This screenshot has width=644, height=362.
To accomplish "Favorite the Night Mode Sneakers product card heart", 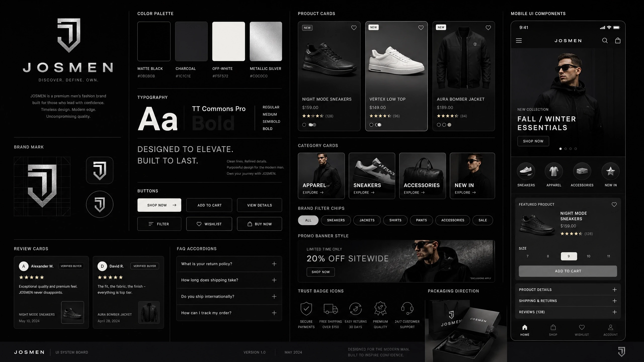I will point(354,28).
